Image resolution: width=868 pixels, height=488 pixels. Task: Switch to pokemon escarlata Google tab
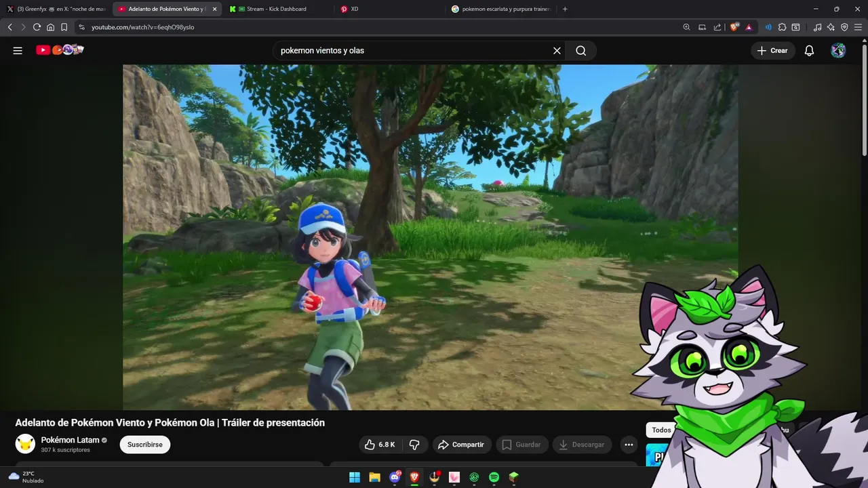click(502, 9)
